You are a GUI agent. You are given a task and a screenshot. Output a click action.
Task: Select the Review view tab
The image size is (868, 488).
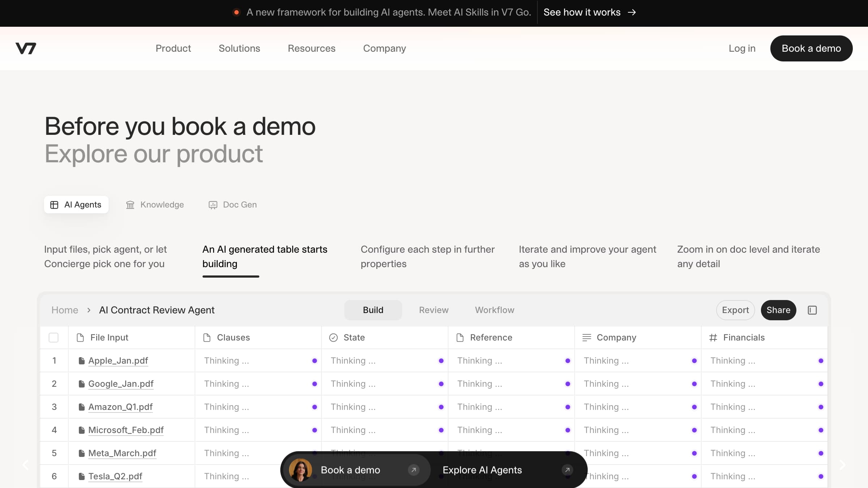tap(433, 310)
